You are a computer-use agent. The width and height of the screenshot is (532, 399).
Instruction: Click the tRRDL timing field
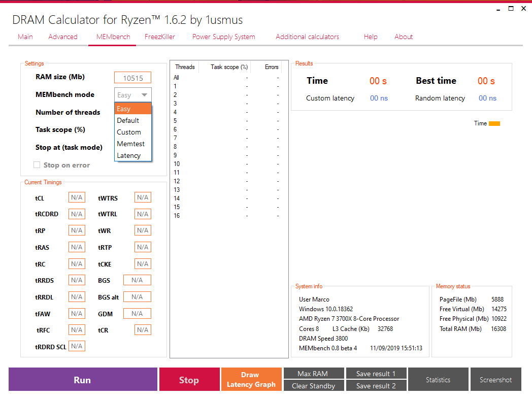(77, 297)
